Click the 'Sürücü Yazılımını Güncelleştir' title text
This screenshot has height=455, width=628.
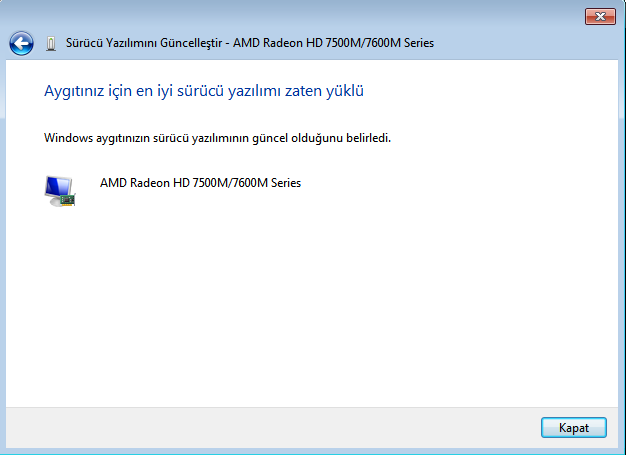(144, 44)
